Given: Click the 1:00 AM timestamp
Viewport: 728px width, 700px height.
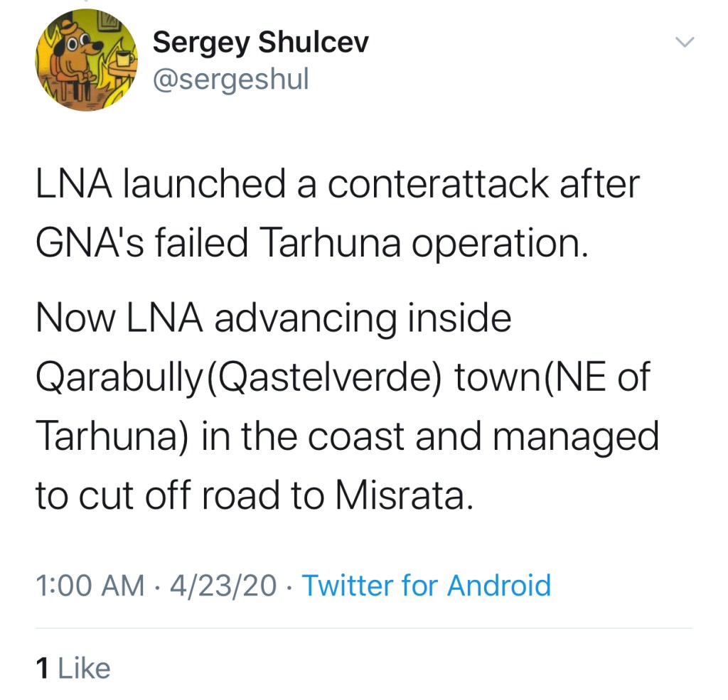Looking at the screenshot, I should click(89, 586).
